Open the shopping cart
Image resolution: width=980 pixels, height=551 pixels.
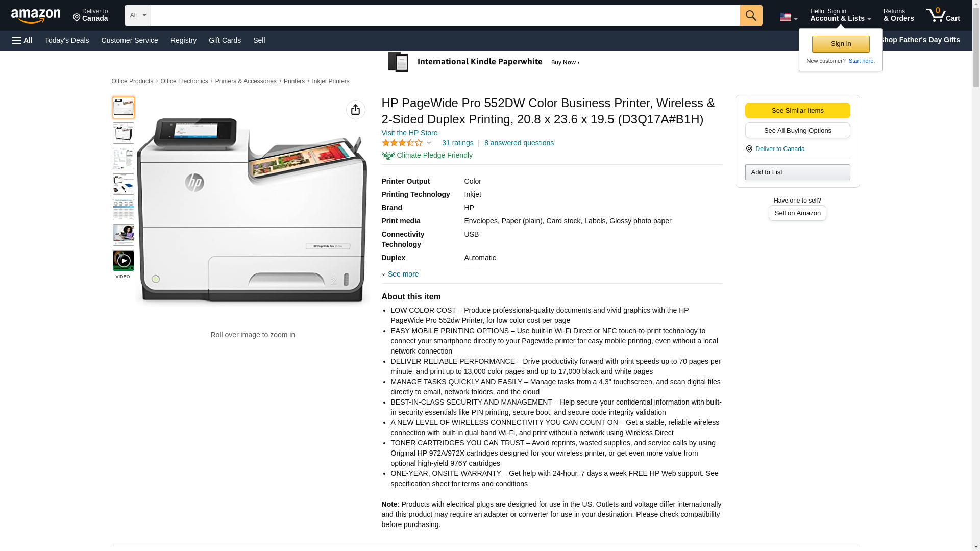point(943,15)
